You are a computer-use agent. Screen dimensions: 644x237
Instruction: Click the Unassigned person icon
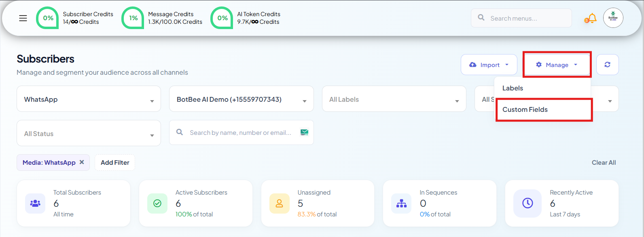tap(280, 203)
